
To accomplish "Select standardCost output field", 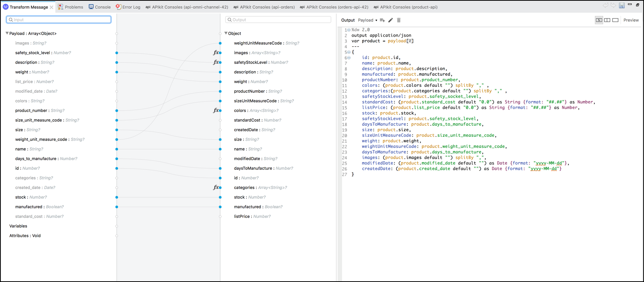I will coord(257,120).
